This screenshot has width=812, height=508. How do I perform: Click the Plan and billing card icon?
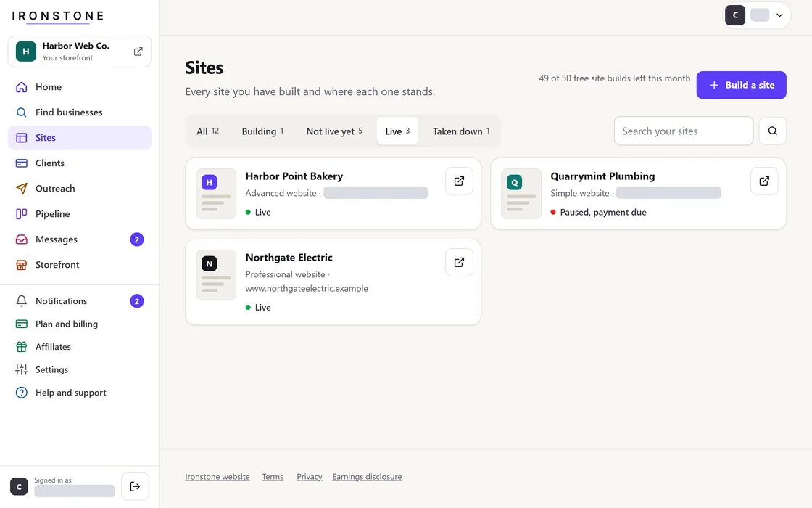pyautogui.click(x=21, y=324)
